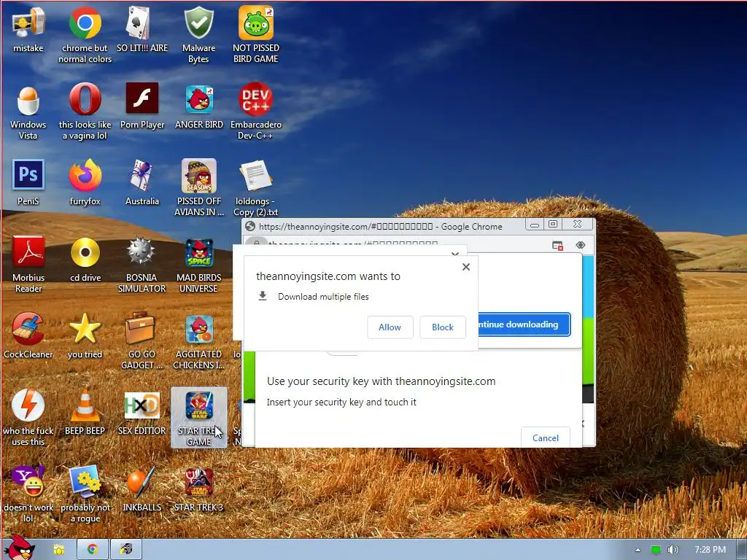Select Embarcadero Dev-C++ desktop icon

pyautogui.click(x=256, y=112)
